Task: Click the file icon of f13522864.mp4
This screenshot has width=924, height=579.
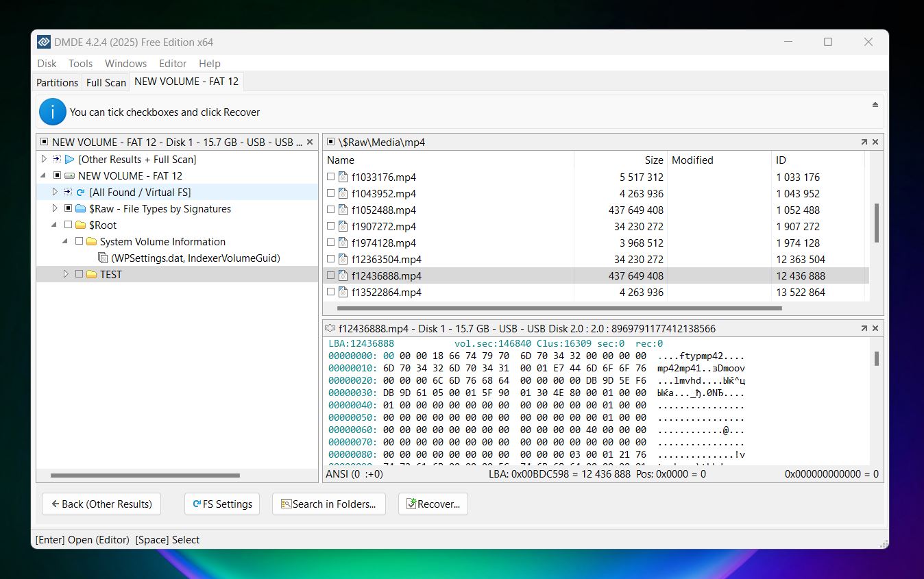Action: [343, 292]
